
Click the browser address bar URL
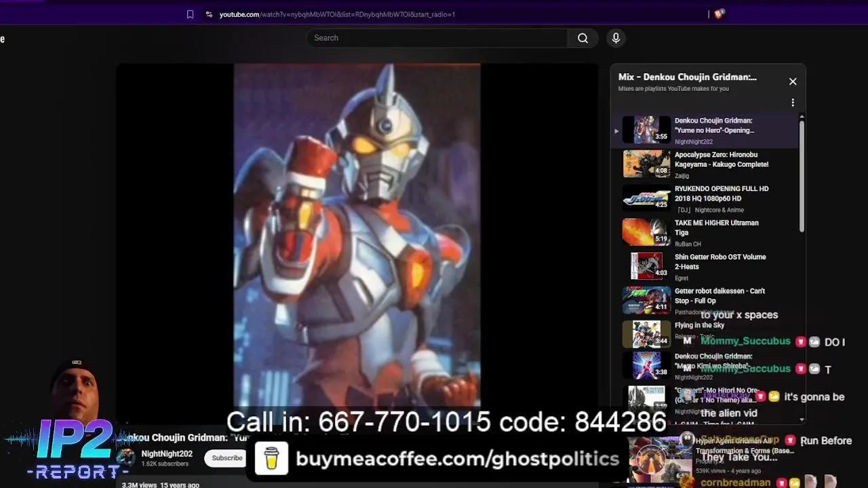pyautogui.click(x=337, y=14)
